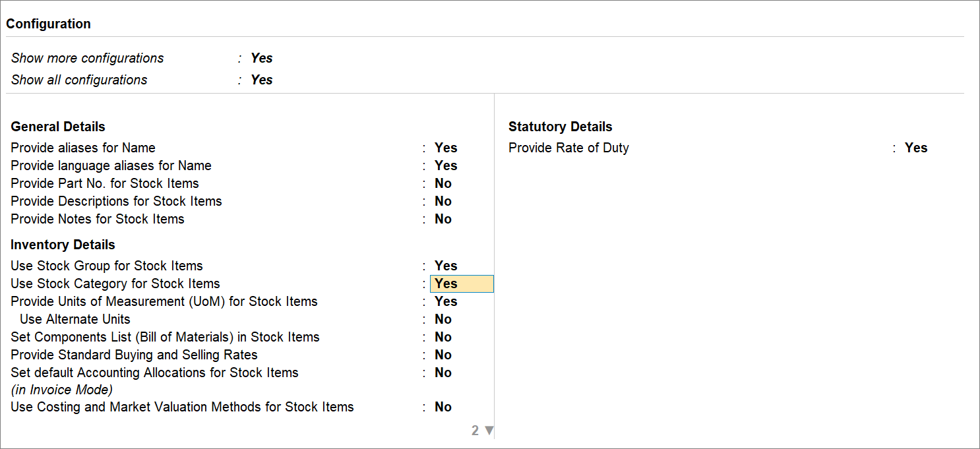Click the Show all configurations label

[x=79, y=80]
